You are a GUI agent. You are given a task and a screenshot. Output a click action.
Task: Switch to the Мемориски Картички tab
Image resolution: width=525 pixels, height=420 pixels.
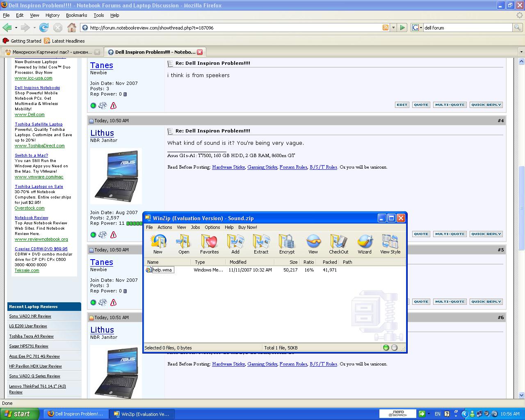coord(52,52)
